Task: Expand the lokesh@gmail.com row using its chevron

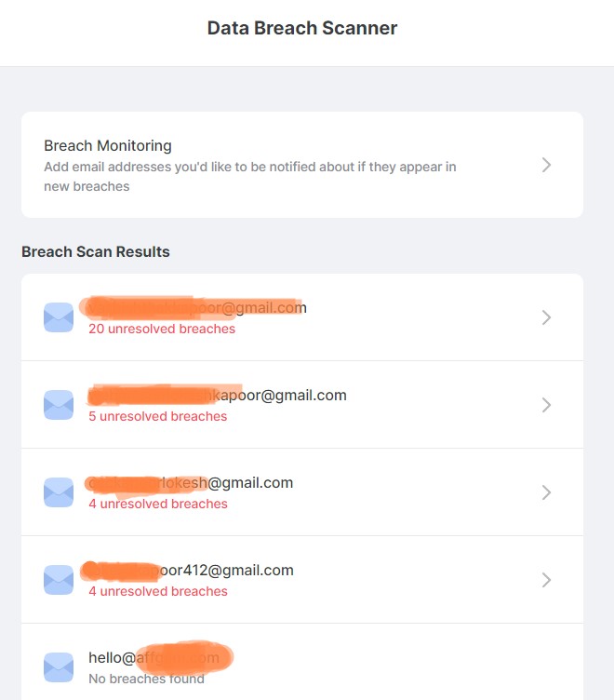Action: (x=546, y=492)
